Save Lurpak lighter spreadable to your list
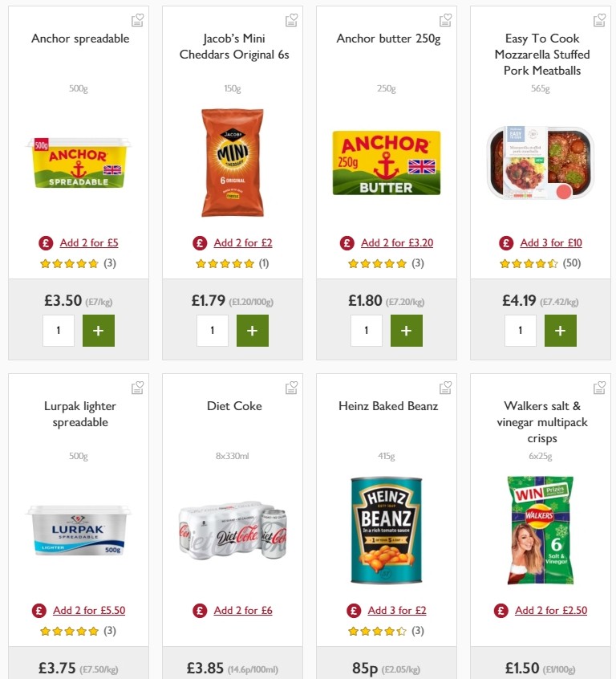This screenshot has height=679, width=616. (x=137, y=388)
